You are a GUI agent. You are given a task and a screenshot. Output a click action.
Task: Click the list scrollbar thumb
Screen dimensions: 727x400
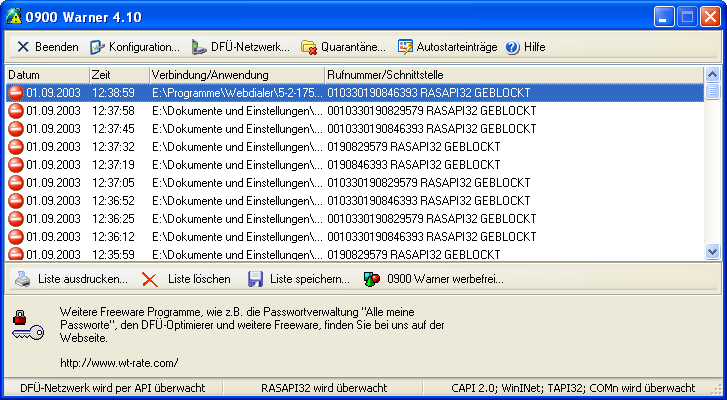(x=712, y=91)
